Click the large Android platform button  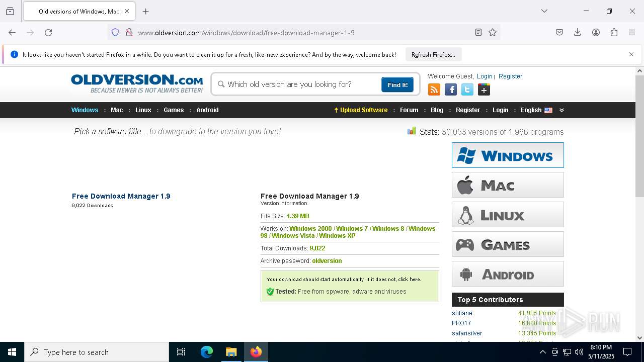[508, 274]
